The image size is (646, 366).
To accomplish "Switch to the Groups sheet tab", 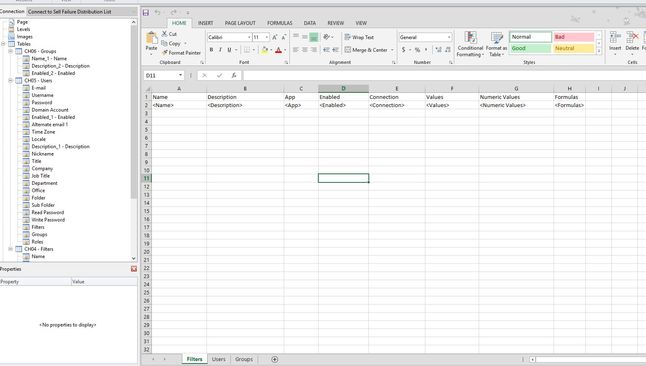I will coord(244,359).
